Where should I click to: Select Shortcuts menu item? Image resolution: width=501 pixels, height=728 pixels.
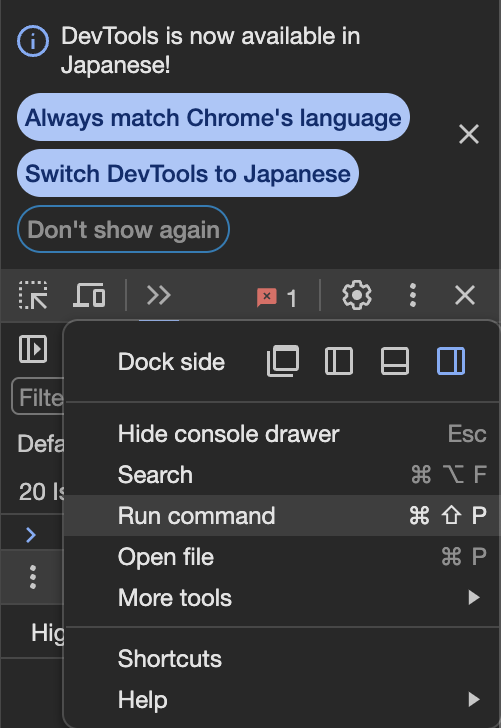(x=282, y=658)
